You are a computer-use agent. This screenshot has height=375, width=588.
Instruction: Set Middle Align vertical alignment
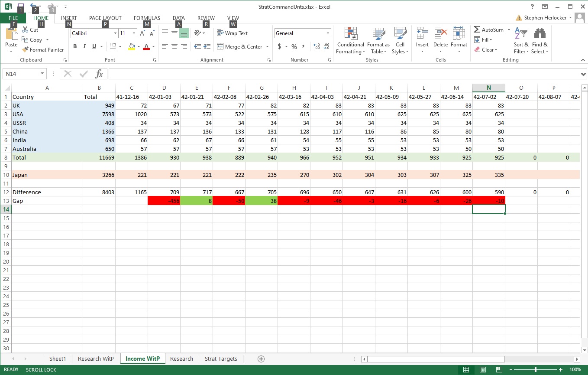[174, 33]
